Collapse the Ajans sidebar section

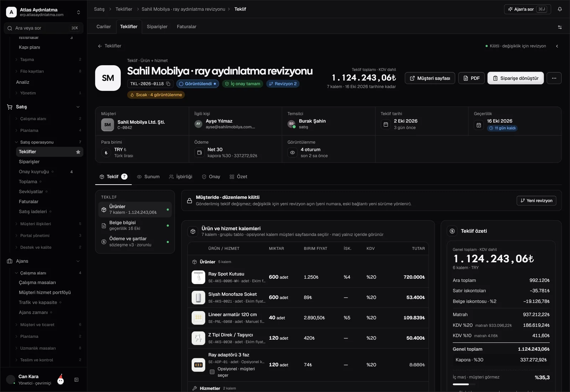click(x=78, y=261)
